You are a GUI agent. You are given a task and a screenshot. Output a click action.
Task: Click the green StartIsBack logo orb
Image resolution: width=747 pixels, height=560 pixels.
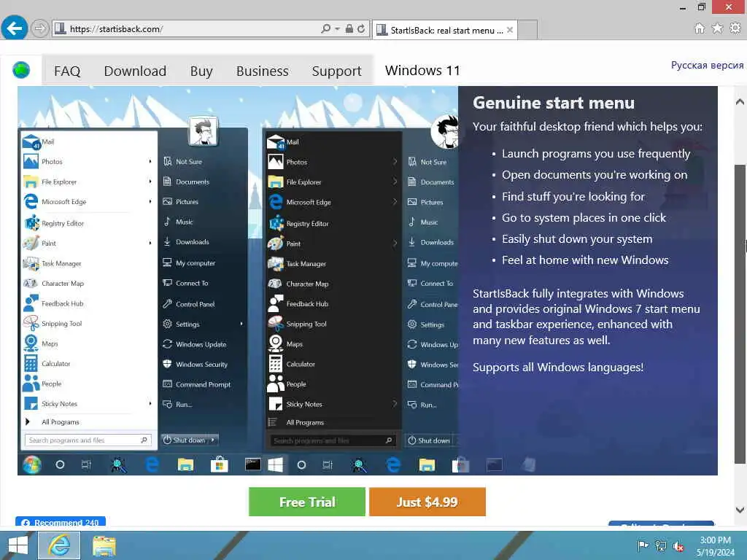pyautogui.click(x=21, y=71)
